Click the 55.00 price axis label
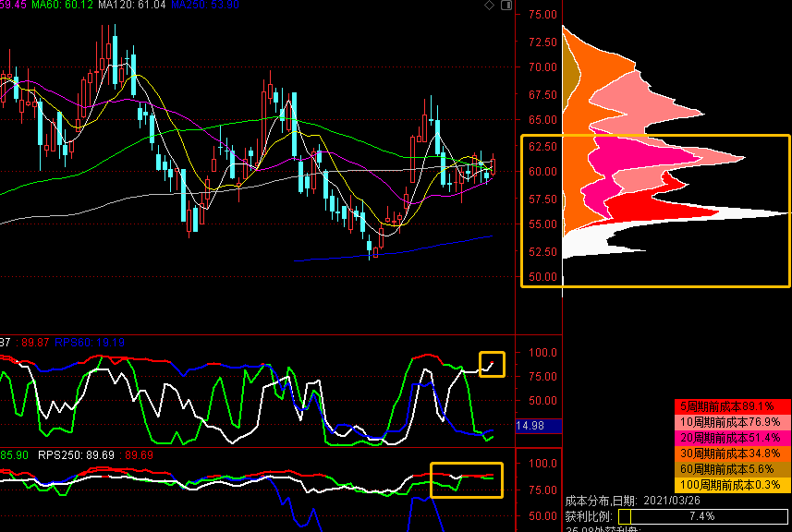The height and width of the screenshot is (532, 792). (x=543, y=224)
